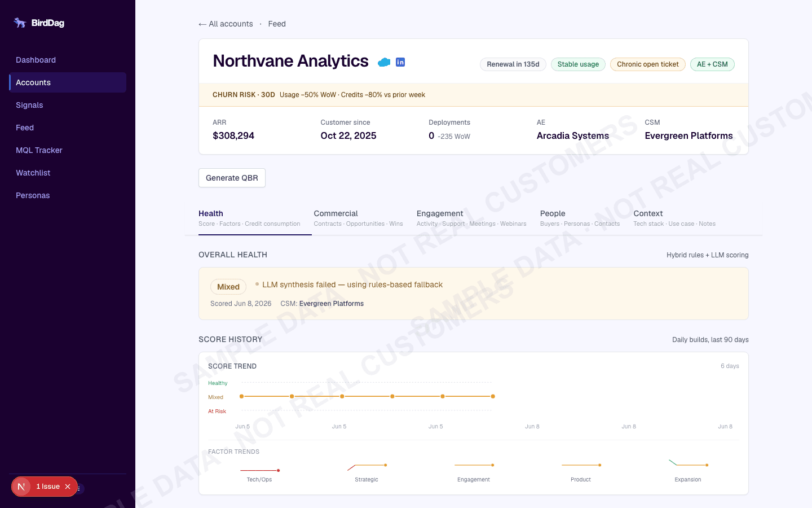Open the LinkedIn icon next to Northvane Analytics
The width and height of the screenshot is (812, 508).
pos(400,62)
